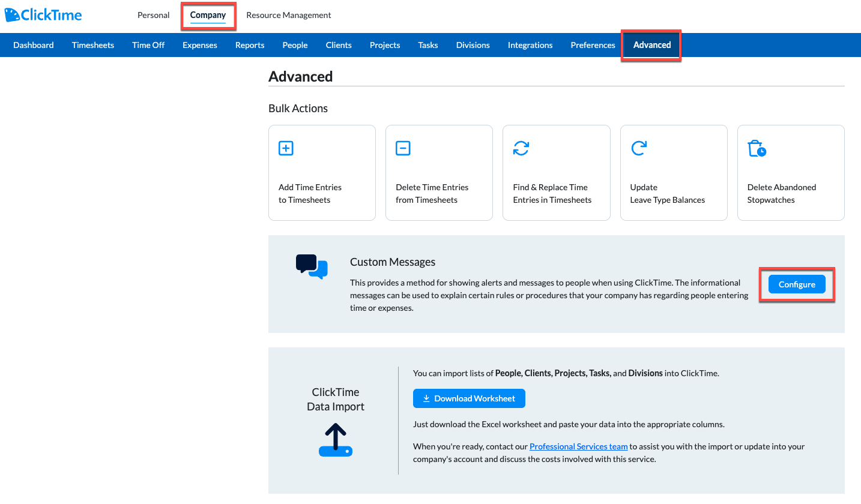Viewport: 861px width, 504px height.
Task: Click the Advanced page heading
Action: pos(301,77)
